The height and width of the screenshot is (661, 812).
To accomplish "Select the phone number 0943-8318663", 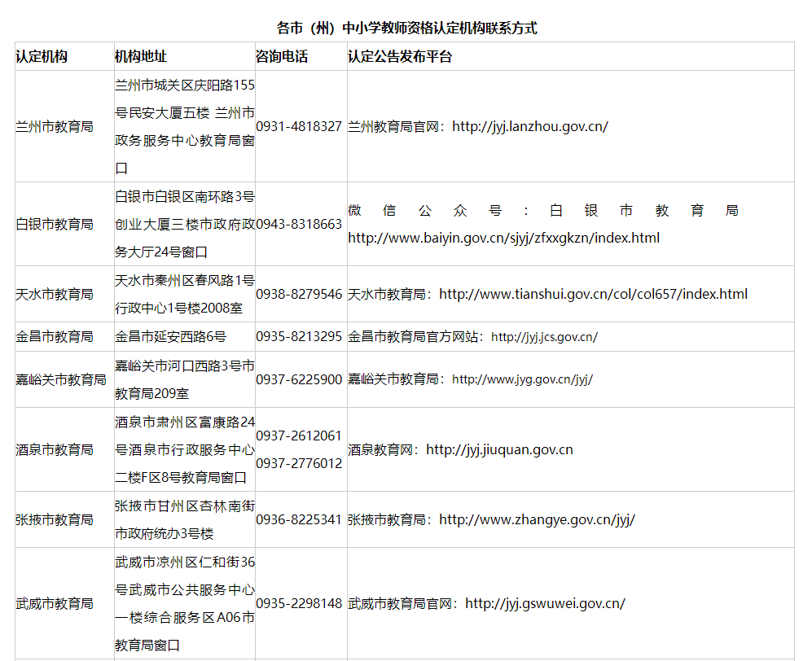I will pos(299,224).
